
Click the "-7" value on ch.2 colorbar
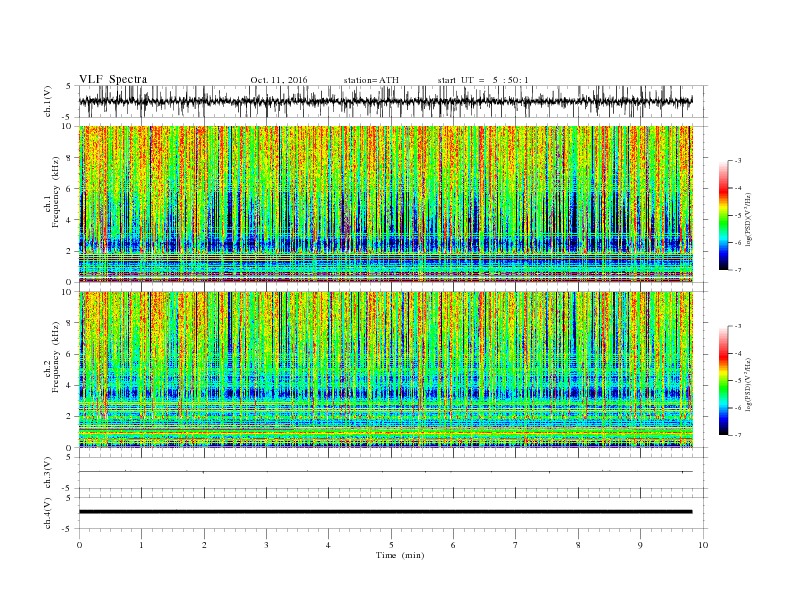(x=738, y=435)
